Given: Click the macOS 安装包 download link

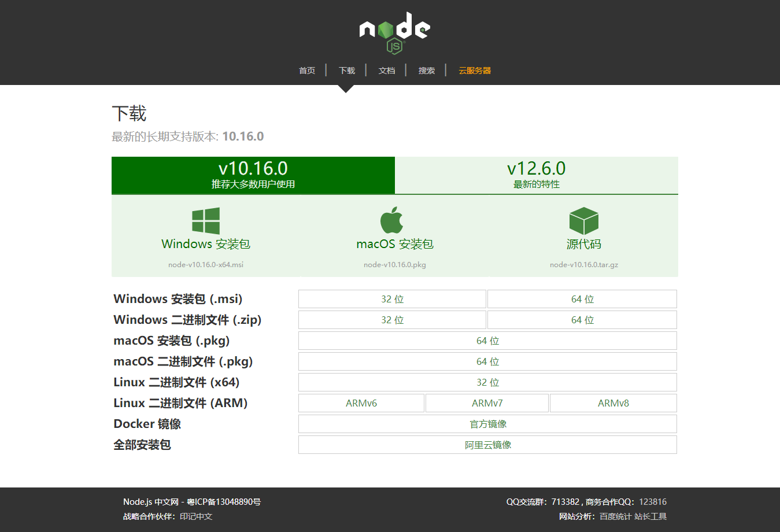Looking at the screenshot, I should click(x=395, y=244).
